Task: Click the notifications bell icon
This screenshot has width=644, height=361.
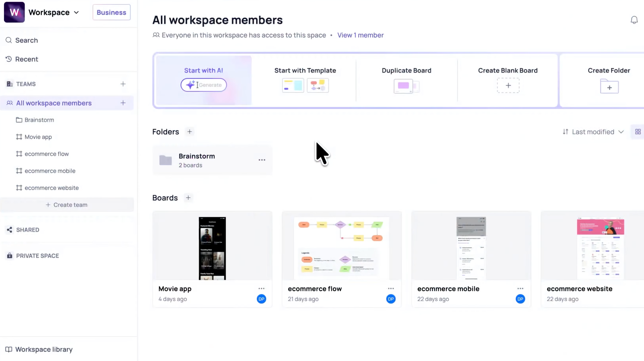Action: tap(634, 20)
